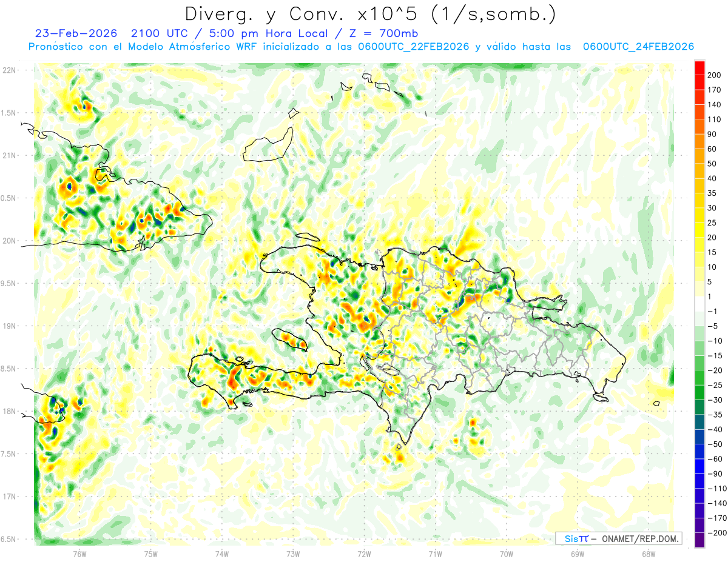Click the top red swatch above 200
The width and height of the screenshot is (728, 562).
(699, 68)
